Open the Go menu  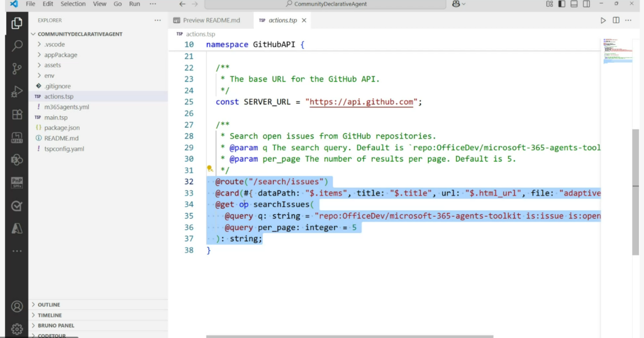[118, 4]
